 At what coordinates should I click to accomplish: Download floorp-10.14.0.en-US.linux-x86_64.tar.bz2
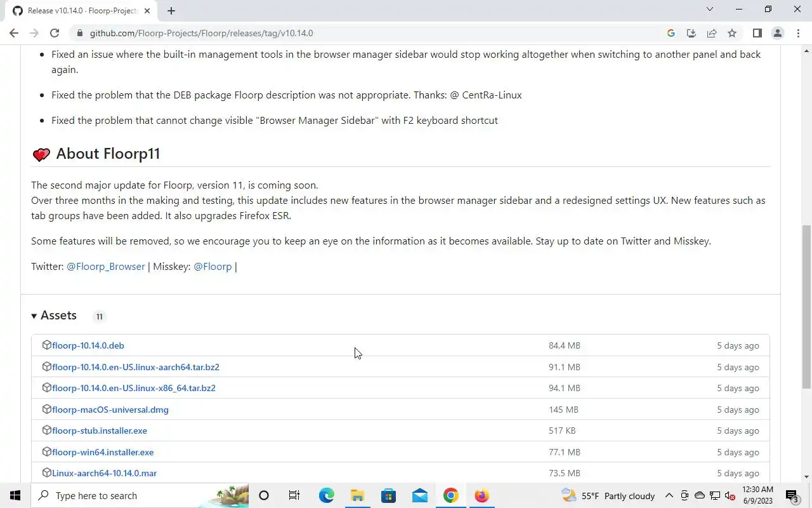coord(134,388)
